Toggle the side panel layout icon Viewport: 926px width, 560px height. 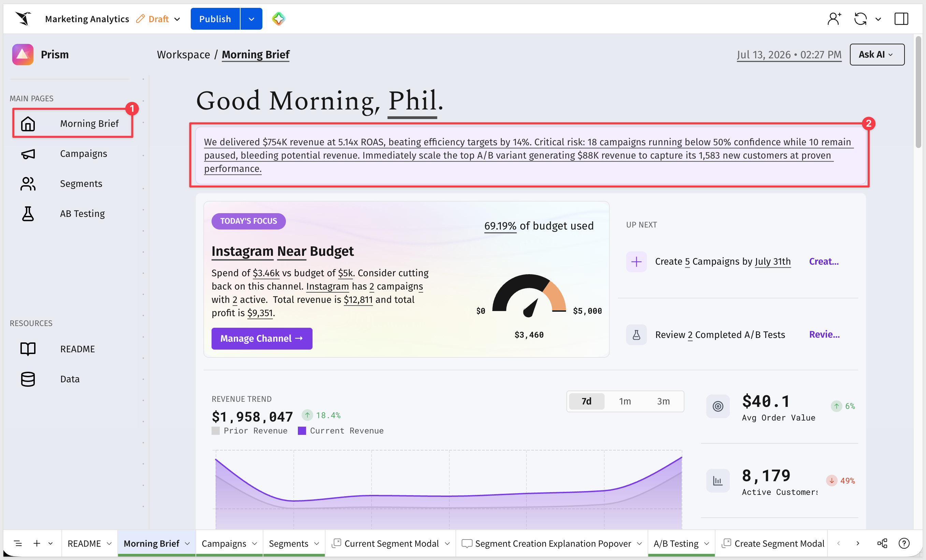point(901,19)
